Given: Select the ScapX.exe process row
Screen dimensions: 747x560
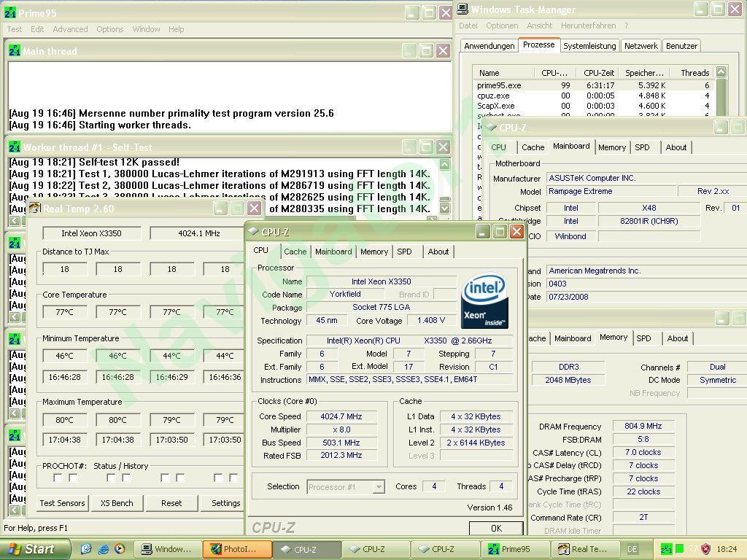Looking at the screenshot, I should click(594, 106).
